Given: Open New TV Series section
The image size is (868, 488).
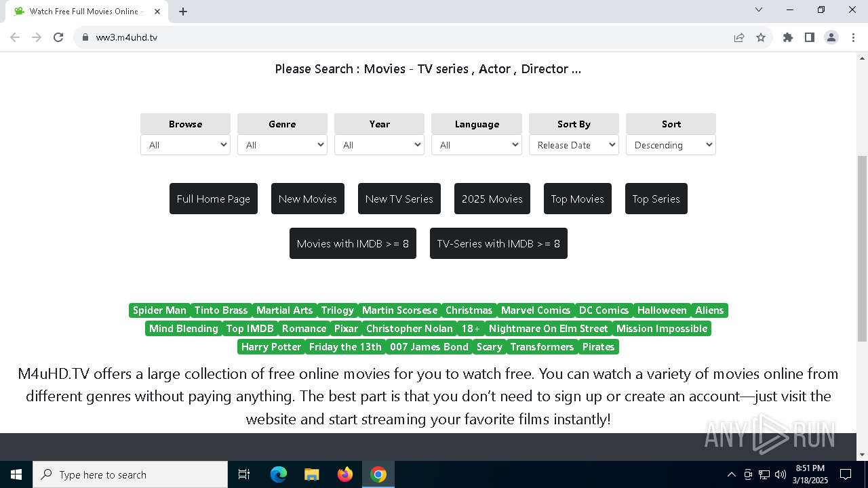Looking at the screenshot, I should tap(399, 199).
